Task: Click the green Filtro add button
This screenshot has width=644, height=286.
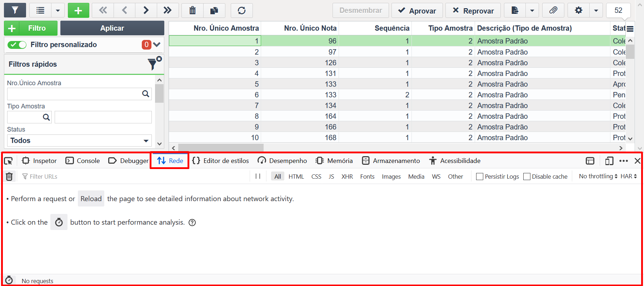Action: pos(30,28)
